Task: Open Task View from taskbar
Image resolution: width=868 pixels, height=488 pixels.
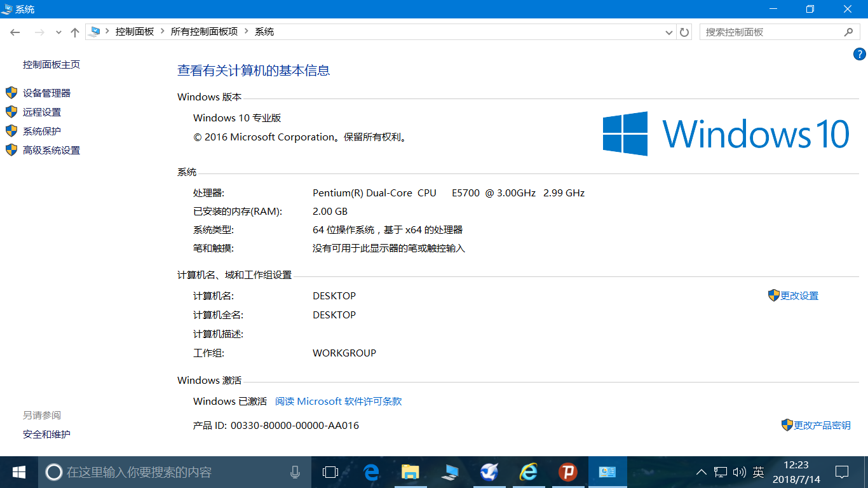Action: (x=330, y=472)
